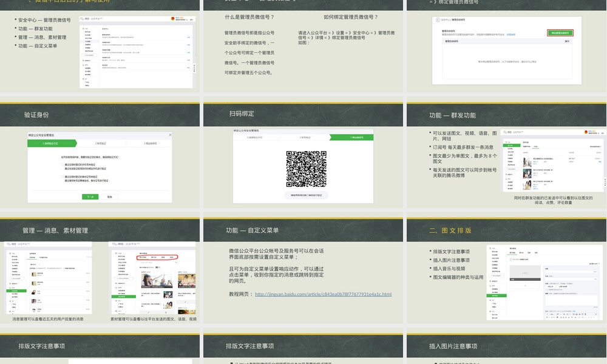The image size is (607, 364).
Task: Select the first radio option for phone verification
Action: (x=63, y=165)
